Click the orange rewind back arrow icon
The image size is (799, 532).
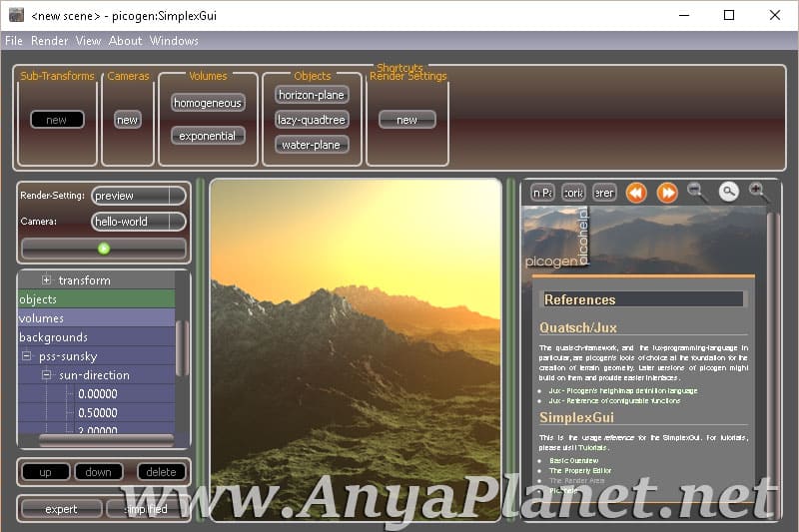tap(636, 193)
